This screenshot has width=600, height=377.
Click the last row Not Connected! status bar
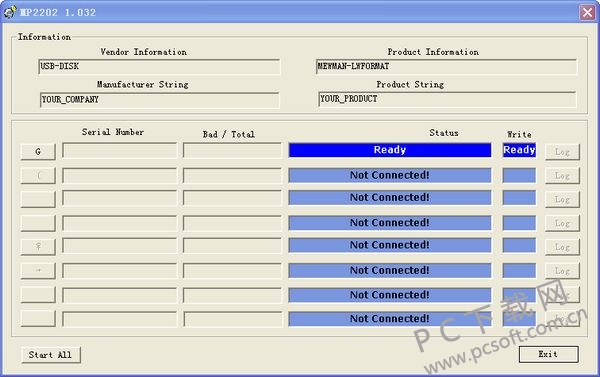pyautogui.click(x=390, y=319)
